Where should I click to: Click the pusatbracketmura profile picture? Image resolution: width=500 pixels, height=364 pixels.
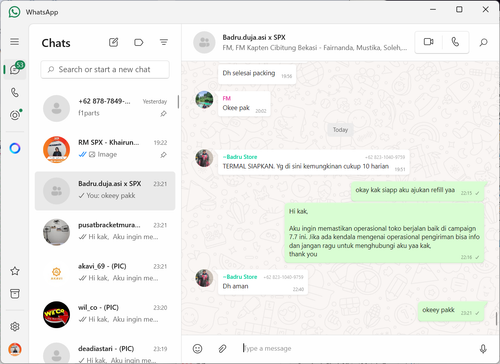(x=56, y=232)
